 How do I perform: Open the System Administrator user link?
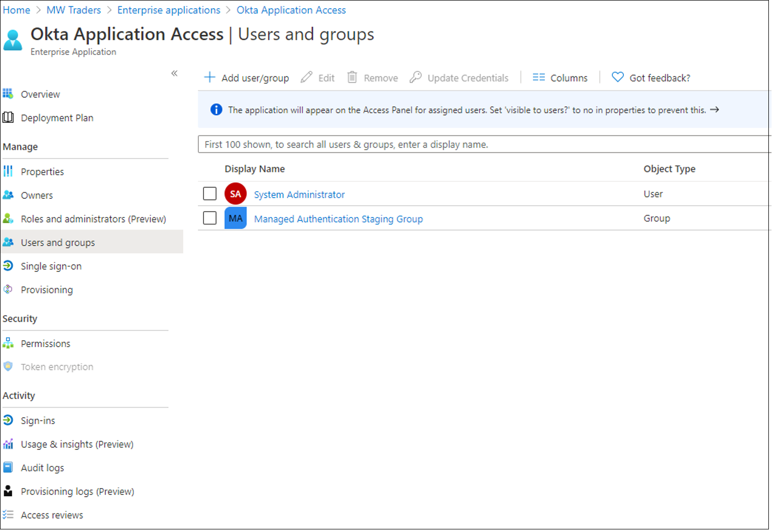point(299,194)
